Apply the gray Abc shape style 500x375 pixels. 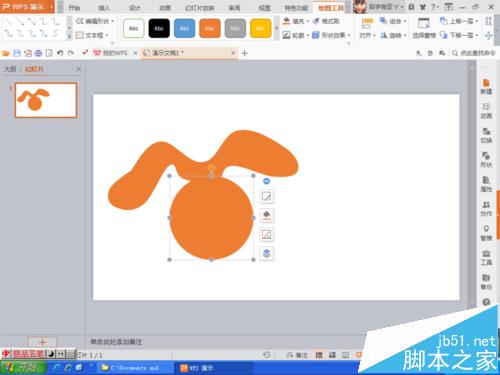[x=235, y=29]
